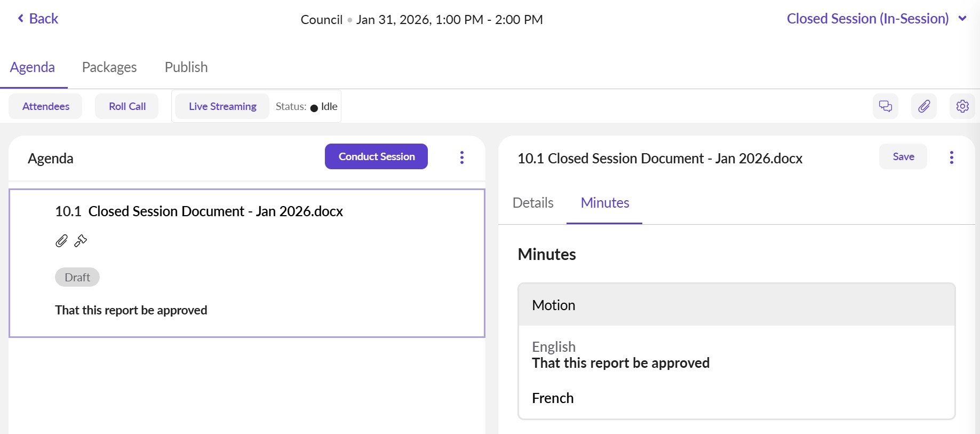
Task: Click the gavel motion icon on agenda item 10.1
Action: coord(81,241)
